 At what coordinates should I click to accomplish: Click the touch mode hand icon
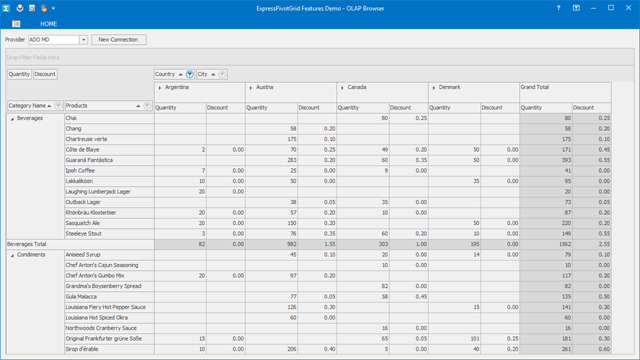[x=44, y=8]
